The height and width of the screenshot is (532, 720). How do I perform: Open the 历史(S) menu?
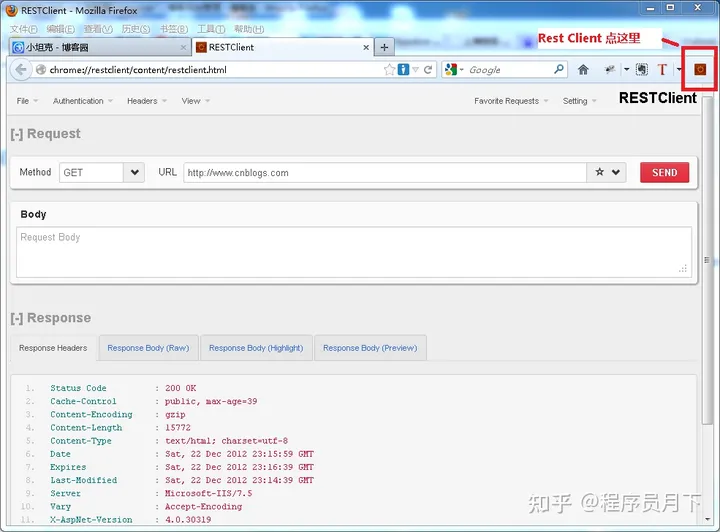click(x=136, y=29)
